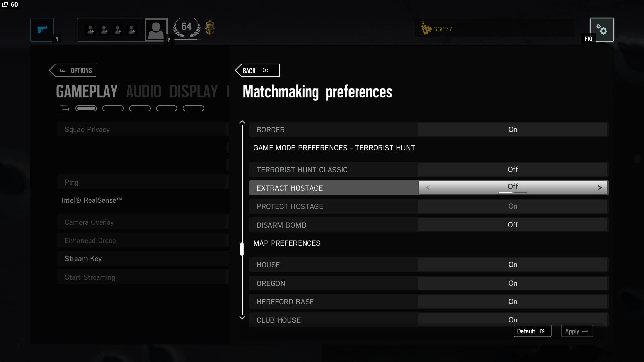Click left arrow on Extract Hostage
This screenshot has height=362, width=644.
427,188
